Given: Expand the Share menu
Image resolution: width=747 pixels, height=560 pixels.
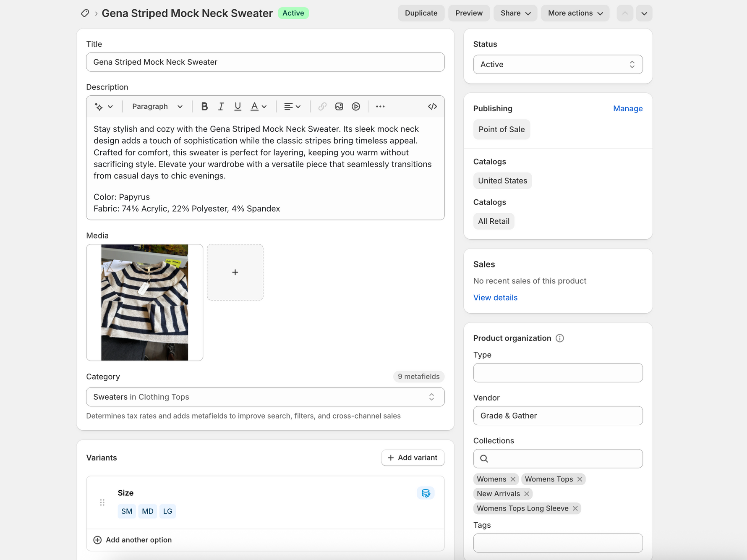Looking at the screenshot, I should click(x=515, y=13).
